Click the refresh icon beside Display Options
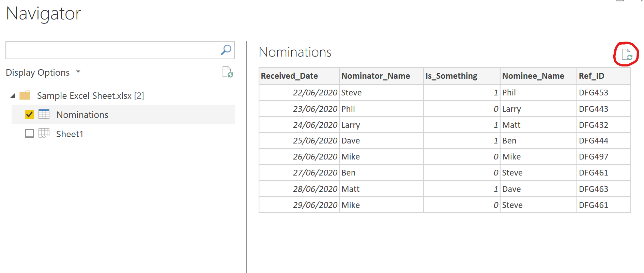This screenshot has height=273, width=644. 228,72
